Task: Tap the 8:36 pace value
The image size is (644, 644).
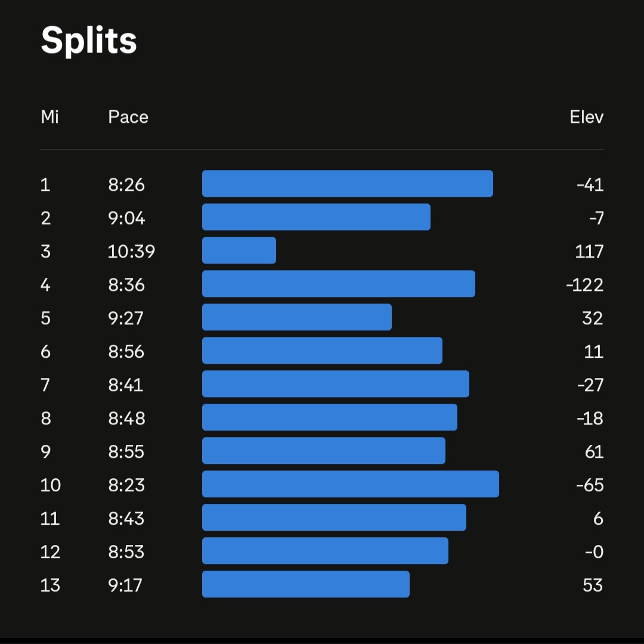Action: point(126,285)
